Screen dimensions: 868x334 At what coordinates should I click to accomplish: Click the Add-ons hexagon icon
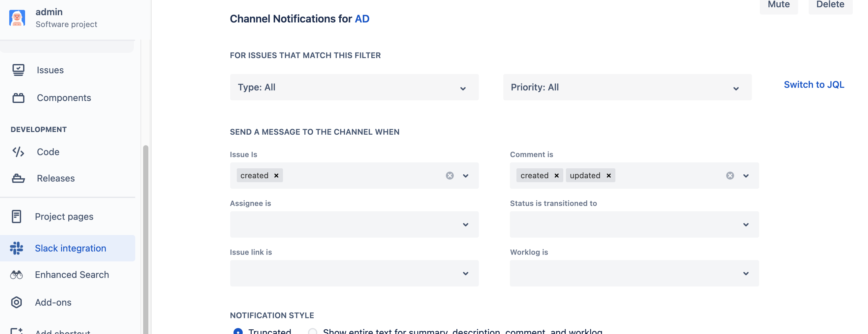click(x=16, y=302)
